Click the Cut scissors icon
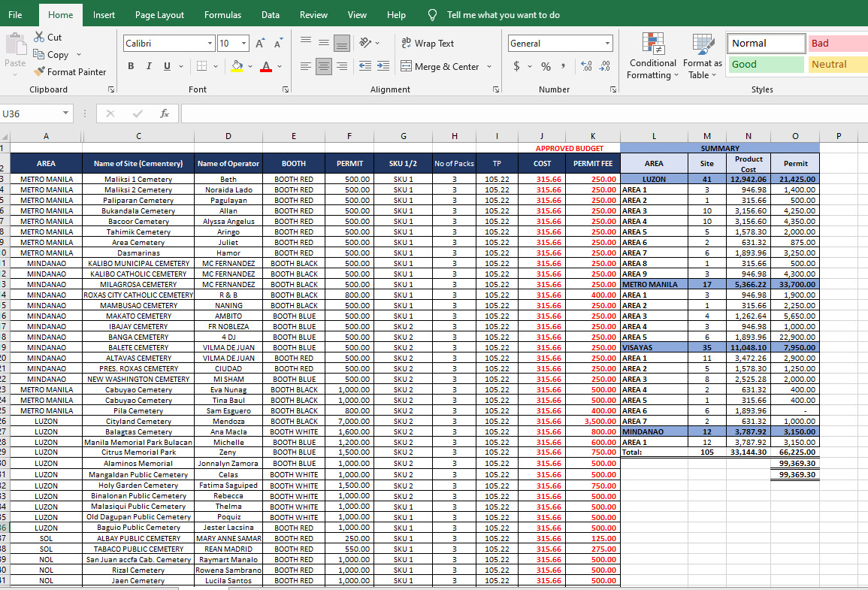This screenshot has height=590, width=868. click(x=39, y=37)
